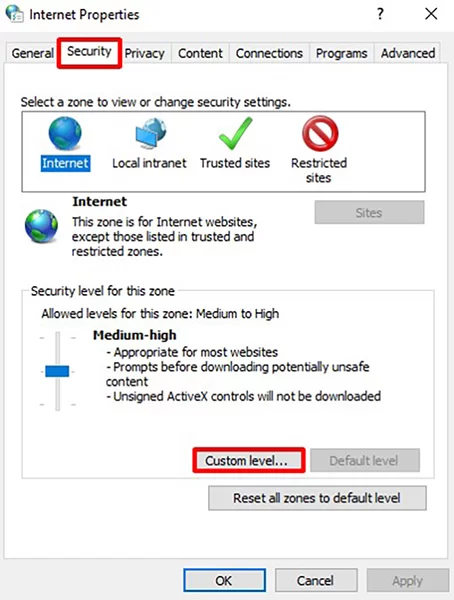Select the Internet zone globe icon
Screen dimensions: 454x600
click(65, 133)
